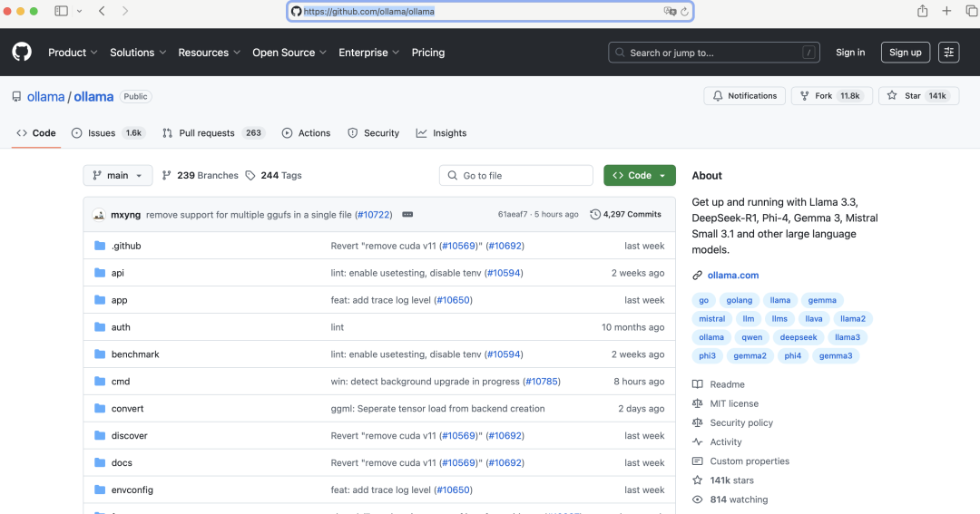Click the Sign up button

click(x=906, y=53)
